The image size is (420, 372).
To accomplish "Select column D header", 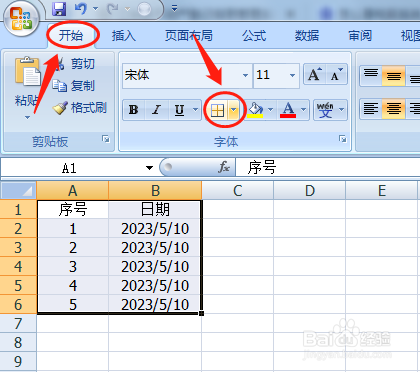I will 310,191.
